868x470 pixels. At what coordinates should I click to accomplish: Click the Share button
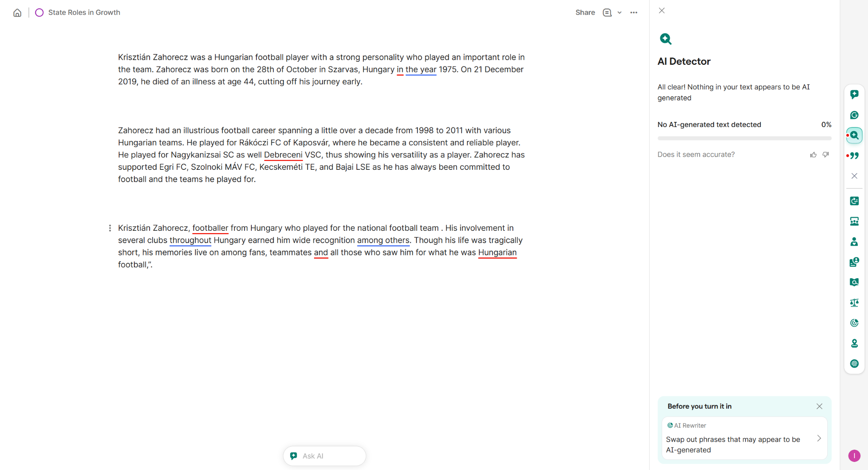[x=585, y=13]
